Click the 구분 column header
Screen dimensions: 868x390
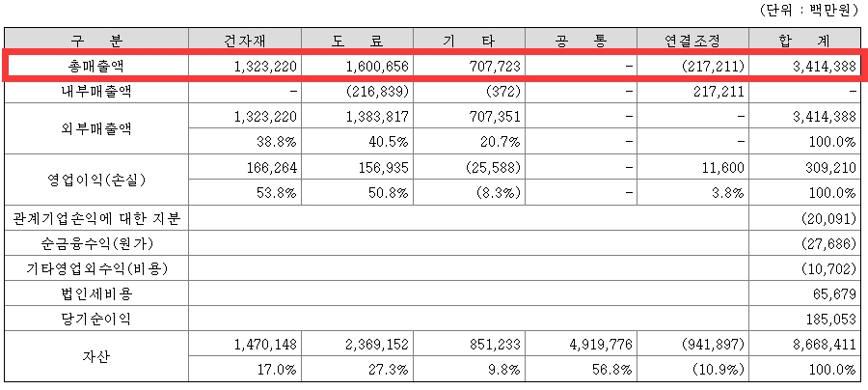click(97, 42)
